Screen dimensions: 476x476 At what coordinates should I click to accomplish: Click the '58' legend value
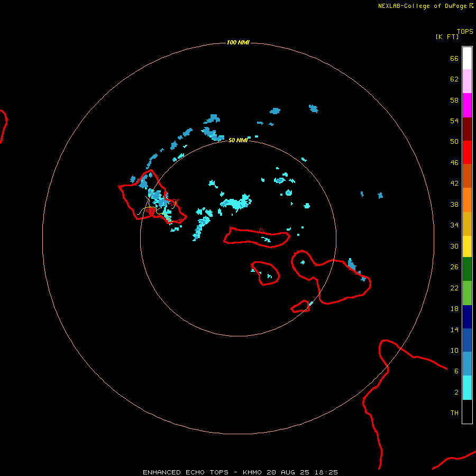(x=454, y=100)
